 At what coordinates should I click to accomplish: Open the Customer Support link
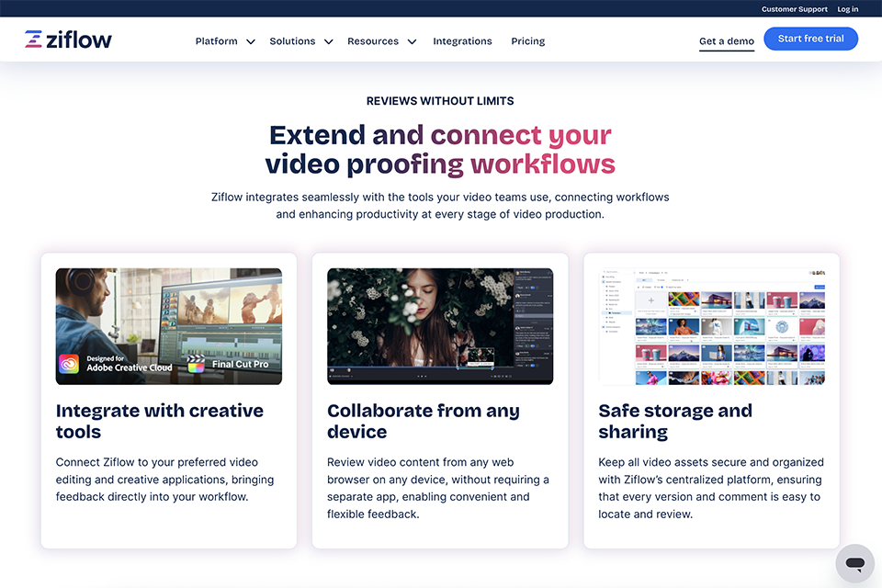coord(794,9)
